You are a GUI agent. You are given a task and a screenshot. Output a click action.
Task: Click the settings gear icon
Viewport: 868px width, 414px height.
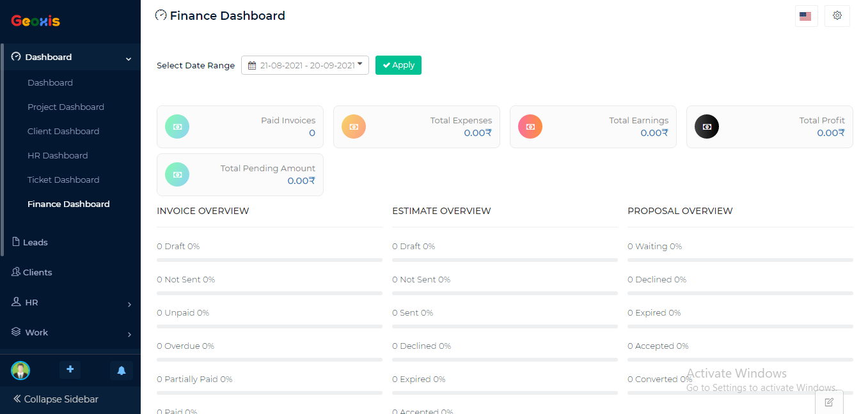(837, 16)
